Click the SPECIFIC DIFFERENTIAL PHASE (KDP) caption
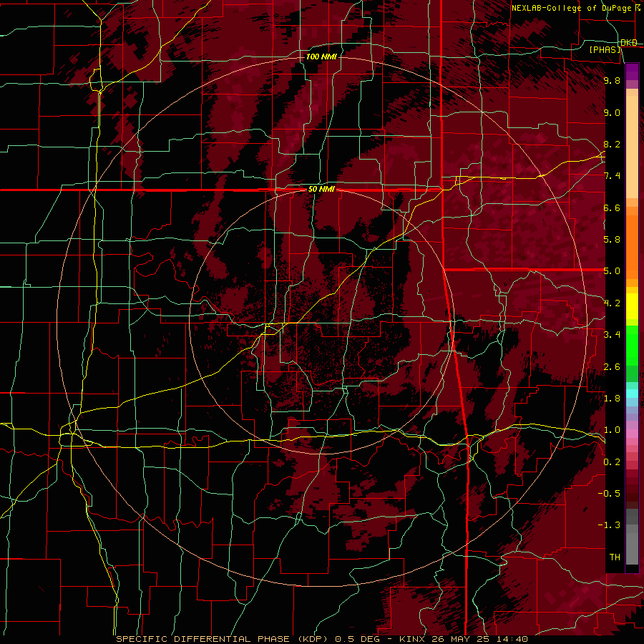The height and width of the screenshot is (644, 644). pos(223,639)
